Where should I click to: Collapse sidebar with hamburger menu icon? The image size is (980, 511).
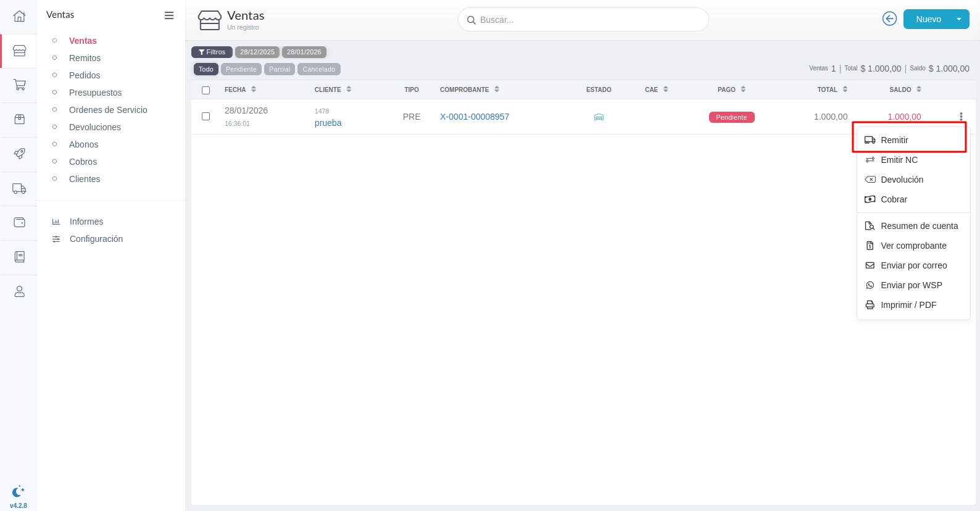168,15
